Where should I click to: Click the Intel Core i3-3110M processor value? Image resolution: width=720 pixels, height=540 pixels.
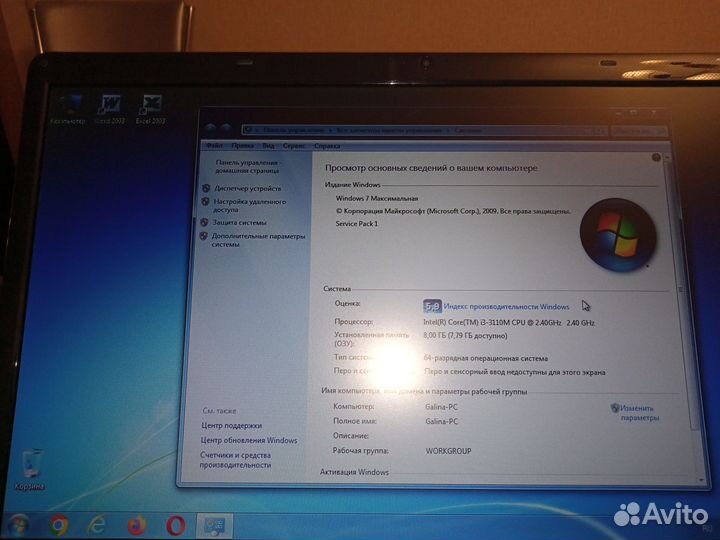pyautogui.click(x=509, y=322)
